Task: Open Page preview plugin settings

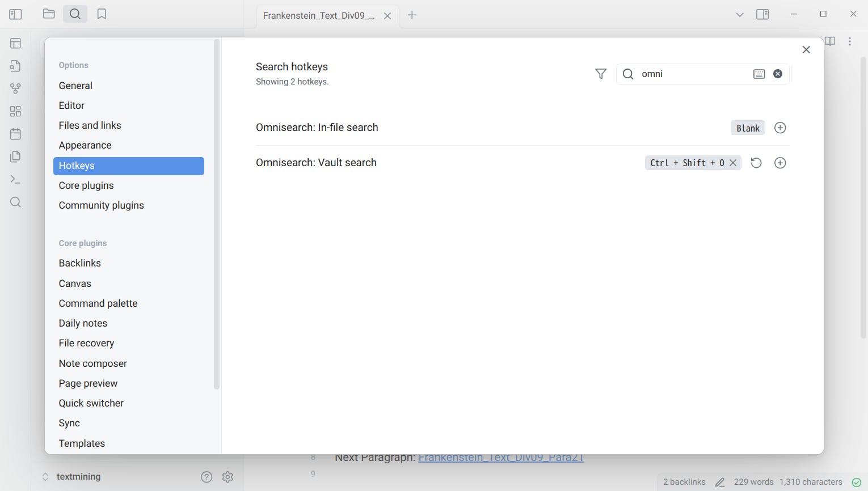Action: coord(129,383)
